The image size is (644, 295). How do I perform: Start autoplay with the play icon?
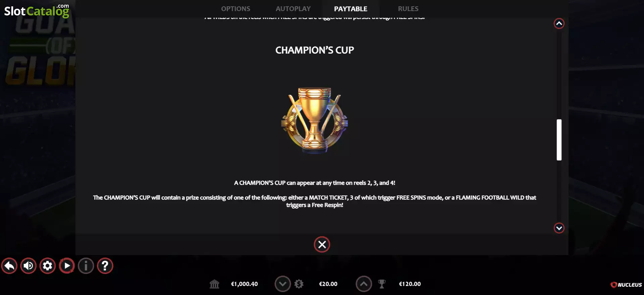point(67,266)
